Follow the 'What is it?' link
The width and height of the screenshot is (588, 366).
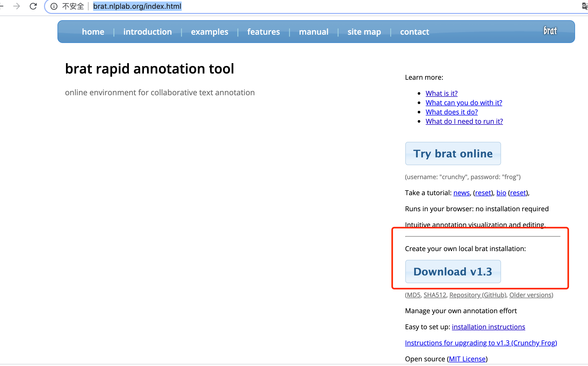442,93
